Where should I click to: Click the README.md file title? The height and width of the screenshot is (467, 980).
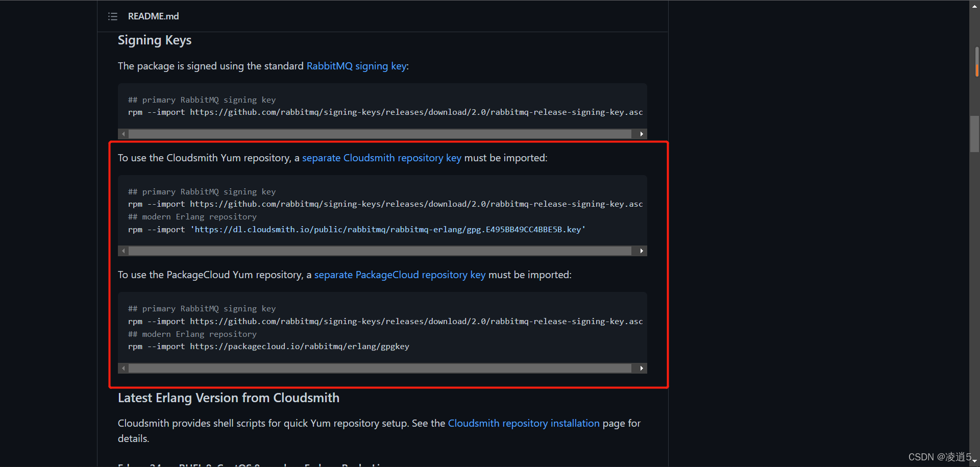pos(153,16)
